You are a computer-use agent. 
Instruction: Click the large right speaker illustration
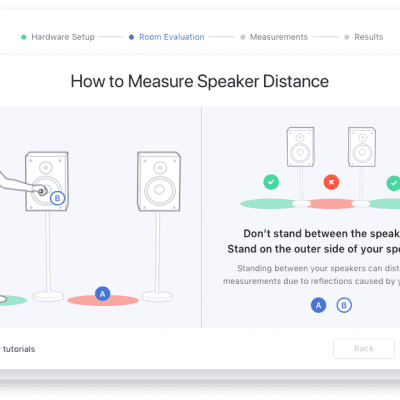point(159,181)
